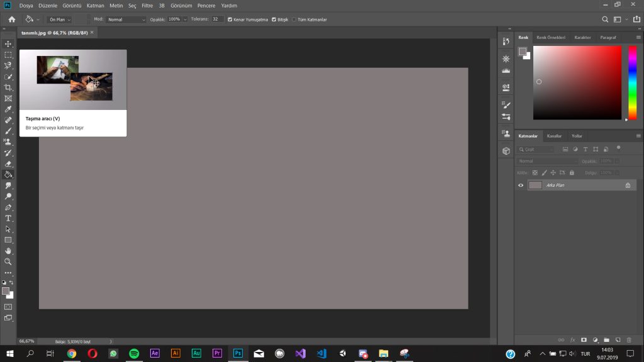Create a new layer from Layers panel footer
Viewport: 644px width, 362px height.
(618, 340)
